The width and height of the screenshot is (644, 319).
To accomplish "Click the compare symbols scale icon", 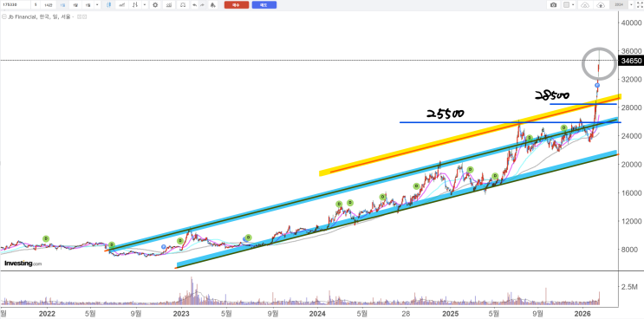I will tap(183, 5).
